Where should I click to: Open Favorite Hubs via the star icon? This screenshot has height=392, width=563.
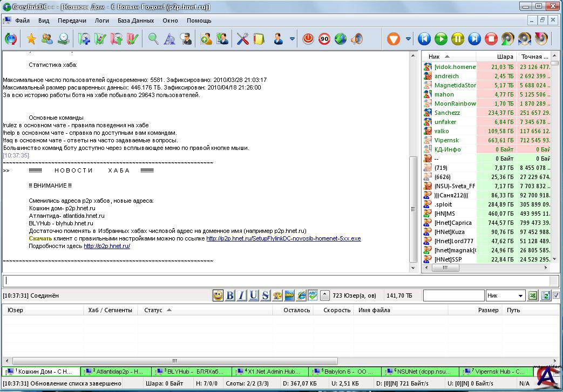(x=31, y=39)
